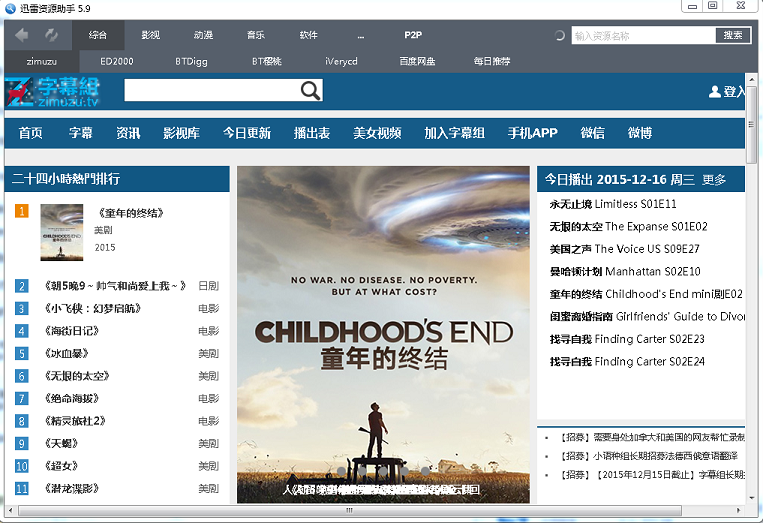
Task: Click the 搜索 button
Action: [x=733, y=35]
